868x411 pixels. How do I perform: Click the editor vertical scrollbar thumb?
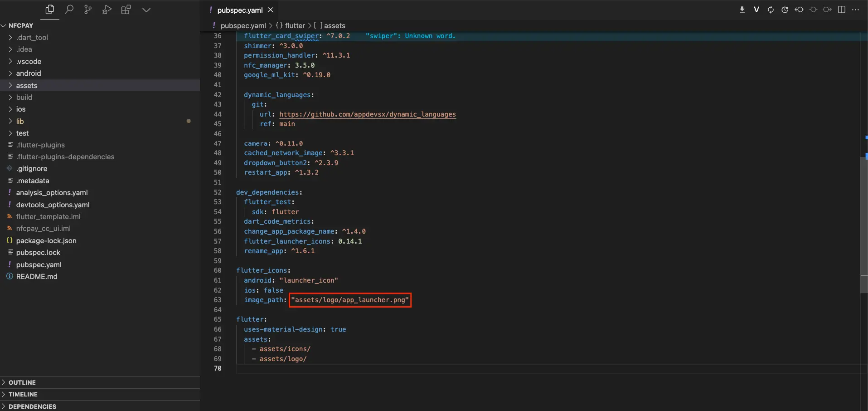(864, 225)
